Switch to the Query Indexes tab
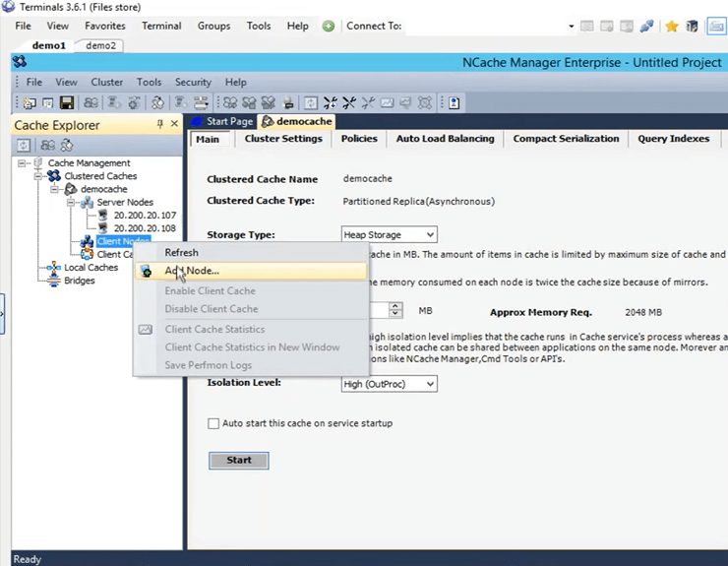This screenshot has height=566, width=728. coord(674,139)
